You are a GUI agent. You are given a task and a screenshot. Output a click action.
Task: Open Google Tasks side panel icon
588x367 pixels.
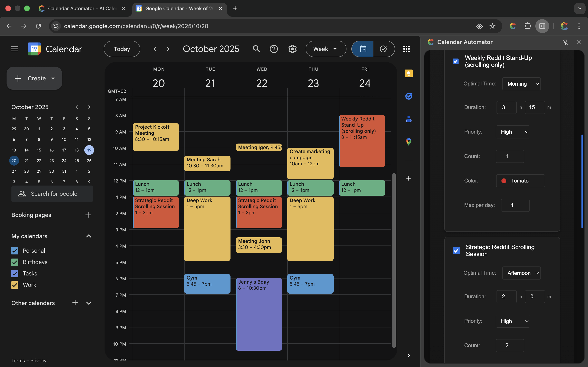(x=409, y=96)
